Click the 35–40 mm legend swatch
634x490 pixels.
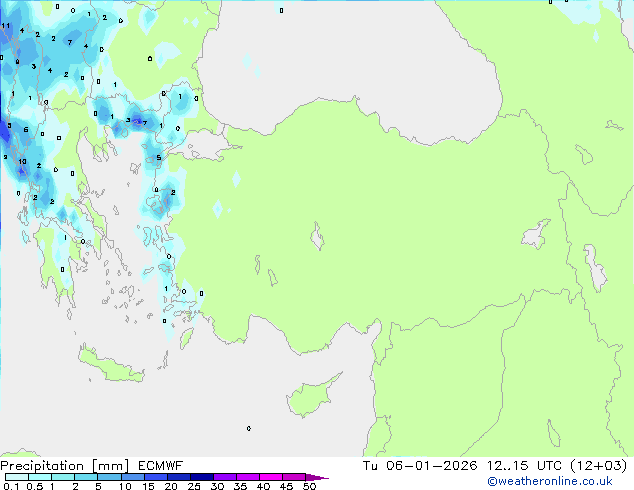[248, 477]
